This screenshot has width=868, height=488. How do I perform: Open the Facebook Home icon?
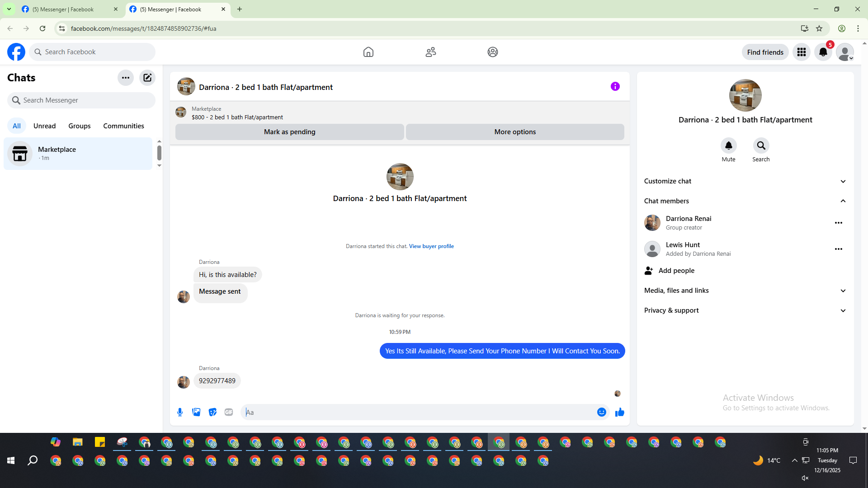click(x=368, y=52)
